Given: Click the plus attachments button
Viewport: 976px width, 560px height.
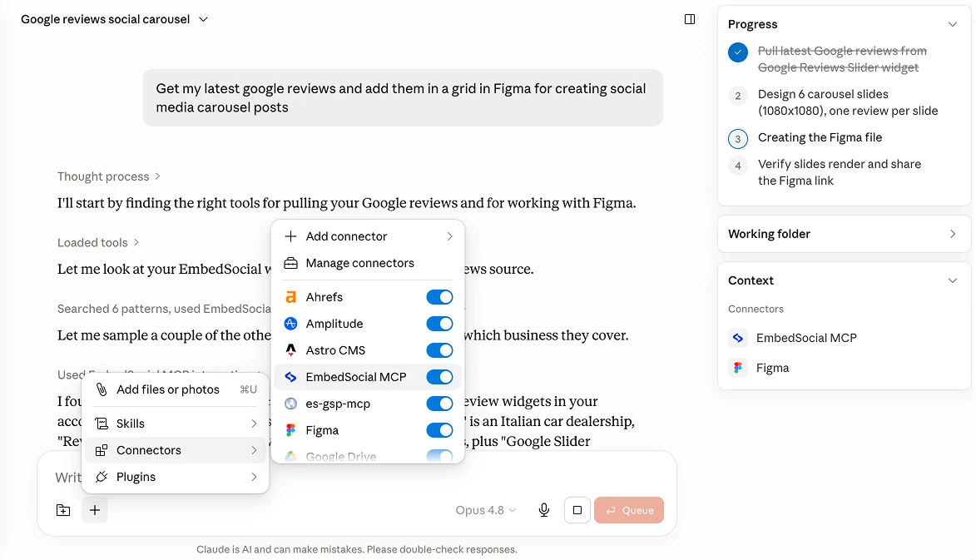Looking at the screenshot, I should click(95, 510).
